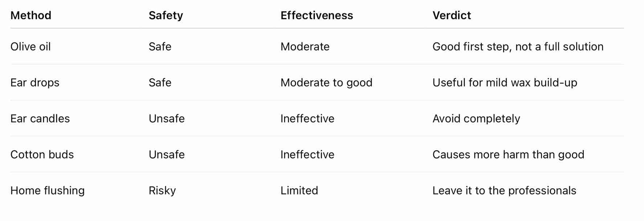Select the 'Leave it to the professionals' verdict
Viewport: 644px width, 221px height.
pyautogui.click(x=504, y=190)
